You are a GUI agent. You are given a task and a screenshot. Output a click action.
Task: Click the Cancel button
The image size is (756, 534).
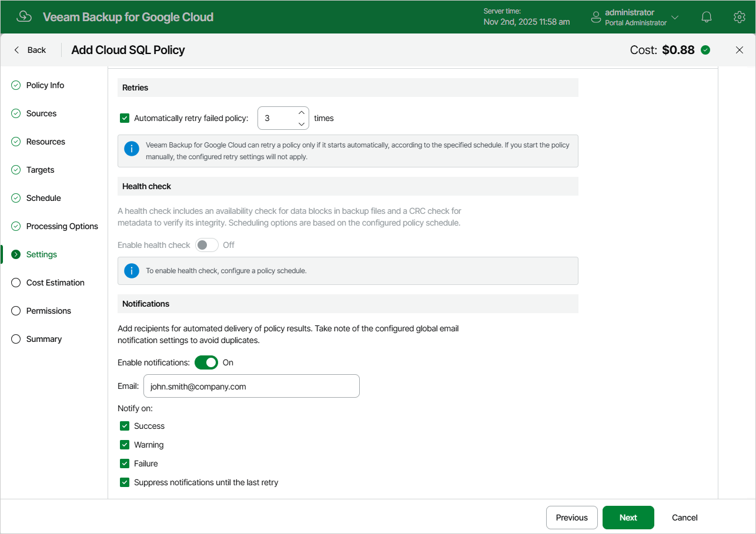(x=685, y=518)
